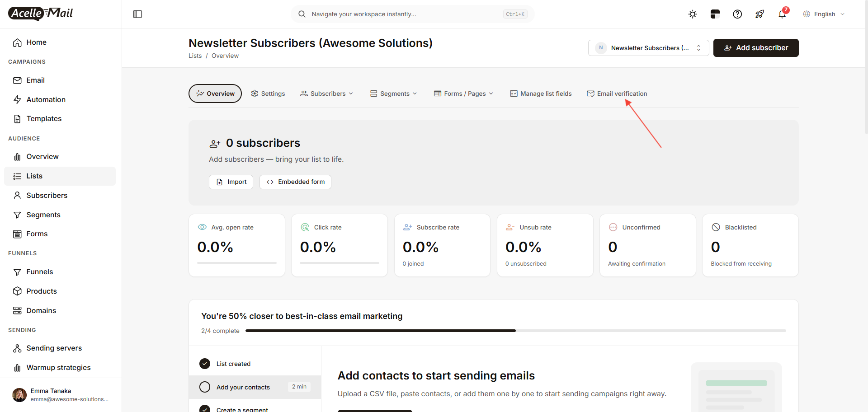The image size is (868, 412).
Task: Open Templates in the sidebar
Action: [x=60, y=118]
